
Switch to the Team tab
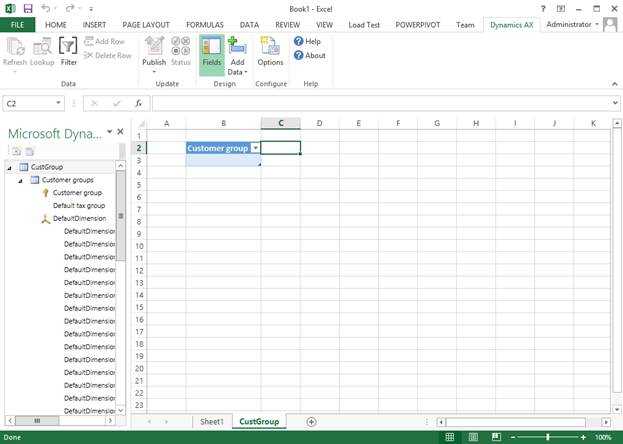pyautogui.click(x=465, y=25)
